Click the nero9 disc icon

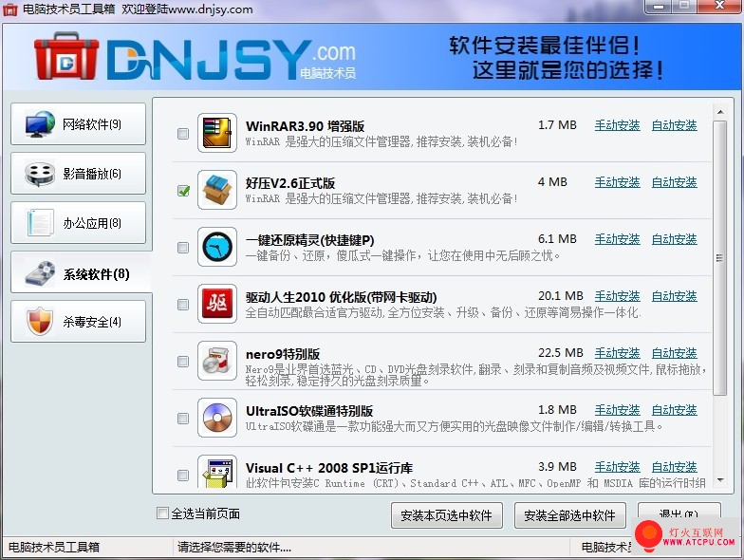click(217, 361)
